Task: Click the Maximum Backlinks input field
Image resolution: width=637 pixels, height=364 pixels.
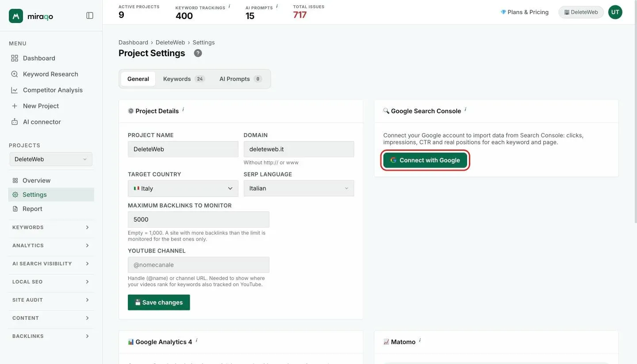Action: [x=199, y=219]
